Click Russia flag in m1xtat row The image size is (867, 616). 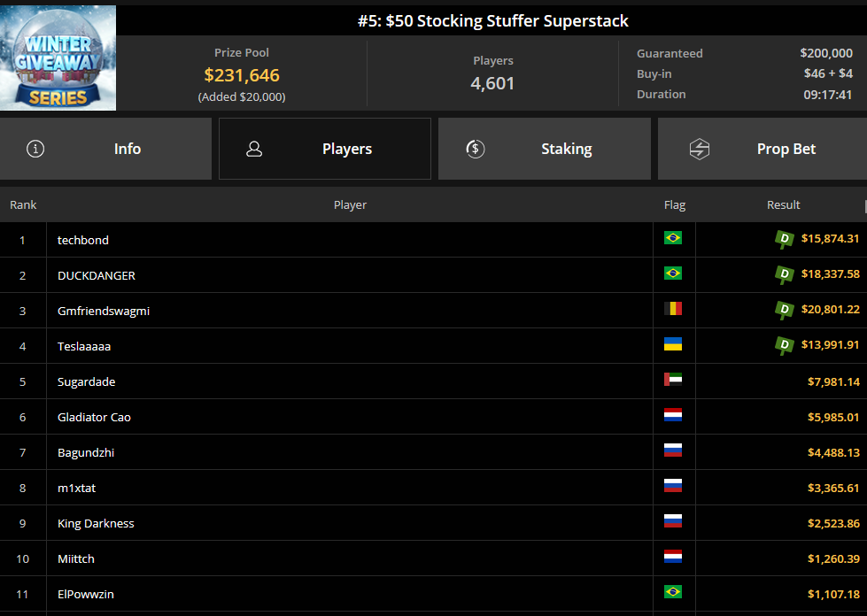point(673,485)
